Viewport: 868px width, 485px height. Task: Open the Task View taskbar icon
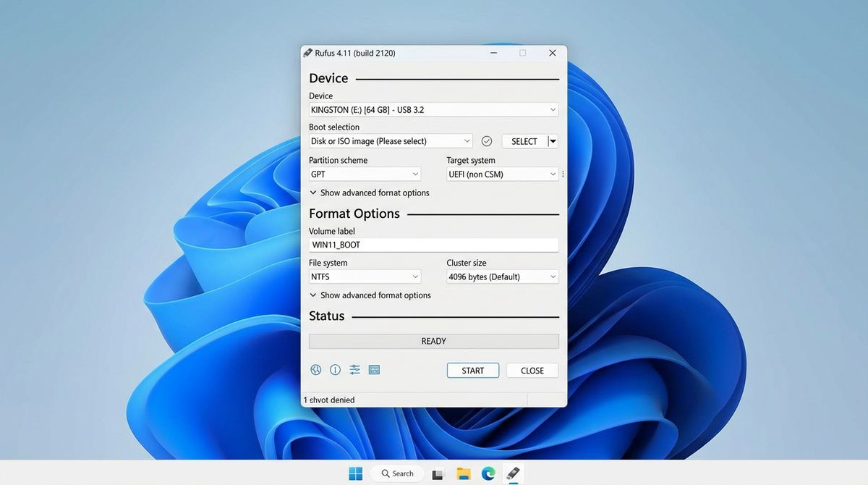438,474
